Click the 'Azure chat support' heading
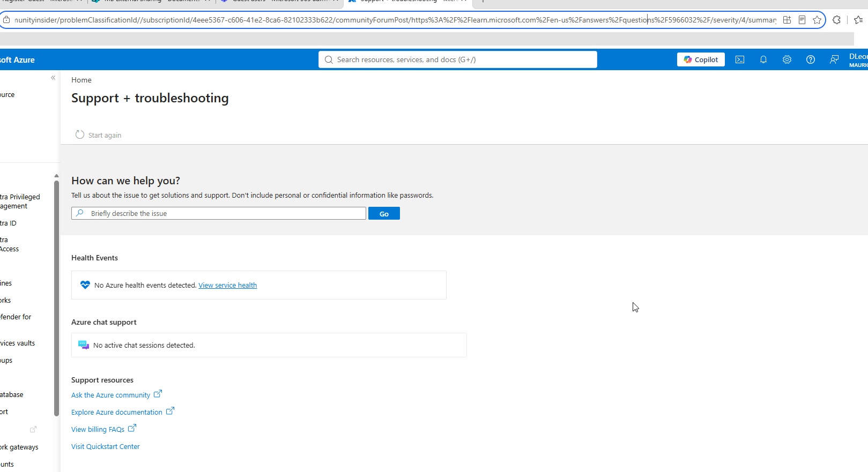Image resolution: width=868 pixels, height=472 pixels. point(104,322)
